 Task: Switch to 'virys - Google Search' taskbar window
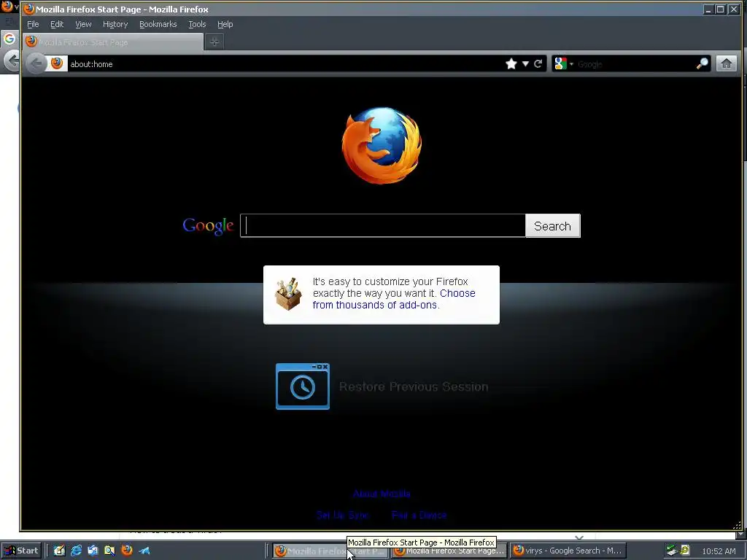[x=568, y=551]
